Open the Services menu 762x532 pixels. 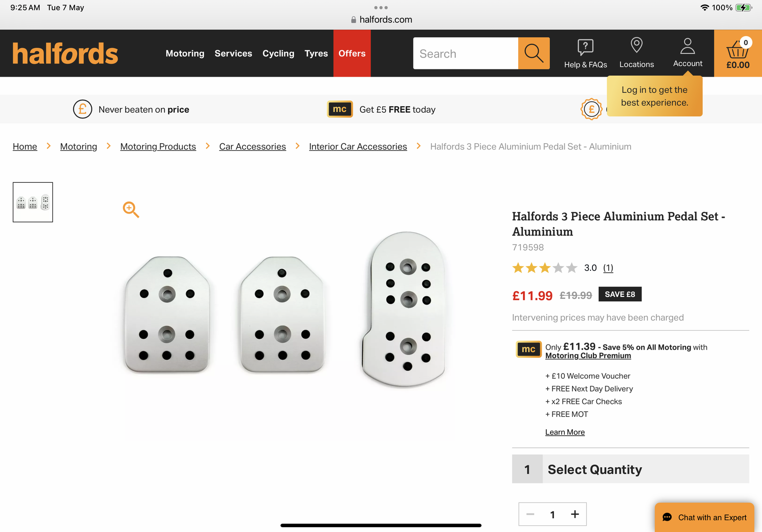click(233, 53)
